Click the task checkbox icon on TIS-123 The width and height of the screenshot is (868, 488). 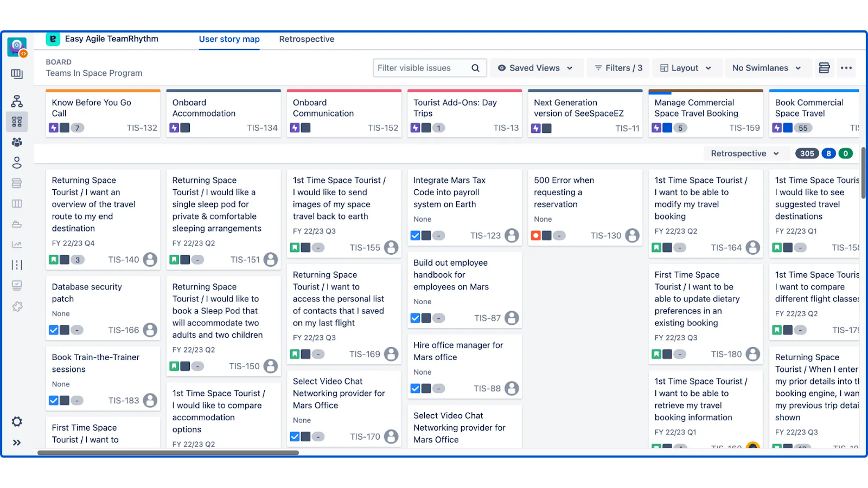(415, 235)
